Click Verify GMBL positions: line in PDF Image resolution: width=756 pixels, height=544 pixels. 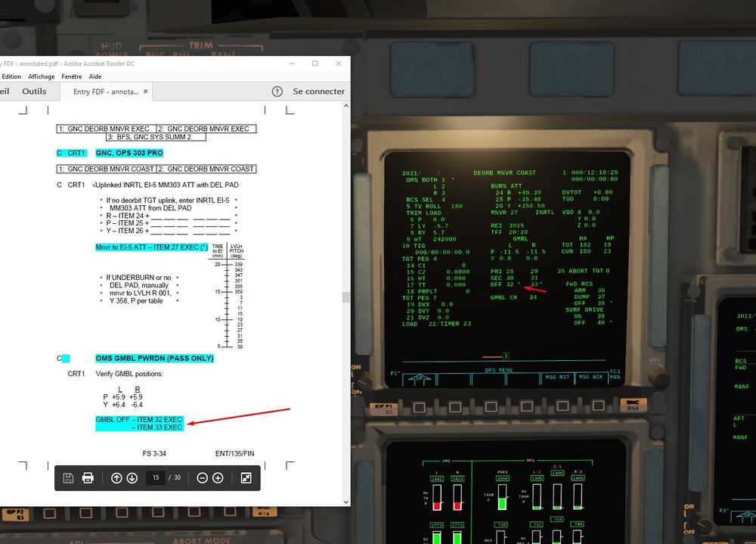[x=129, y=374]
